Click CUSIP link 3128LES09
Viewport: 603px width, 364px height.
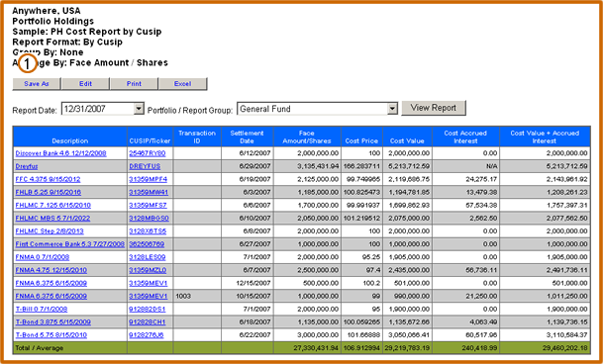pyautogui.click(x=148, y=257)
